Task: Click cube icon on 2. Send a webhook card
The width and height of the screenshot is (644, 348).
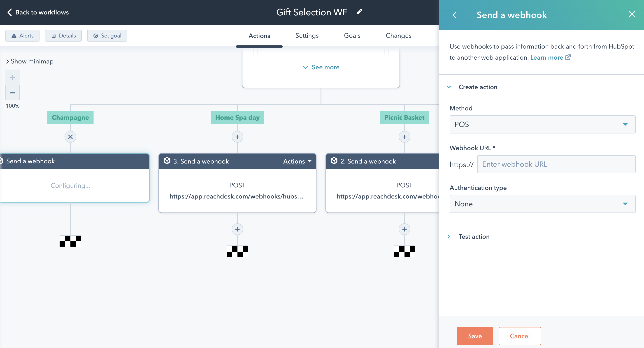Action: tap(334, 161)
